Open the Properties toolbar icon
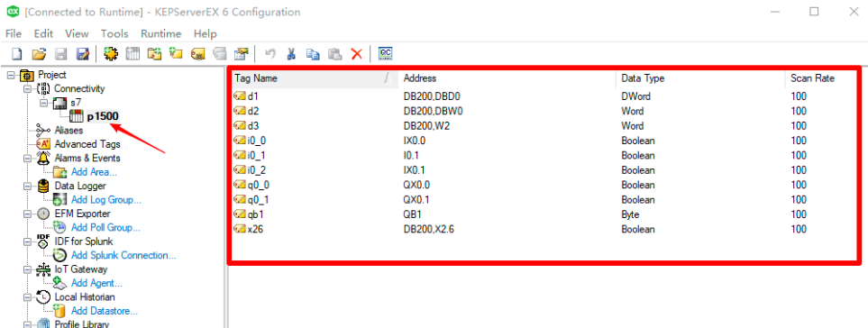Screen dimensions: 868x328 pos(242,54)
